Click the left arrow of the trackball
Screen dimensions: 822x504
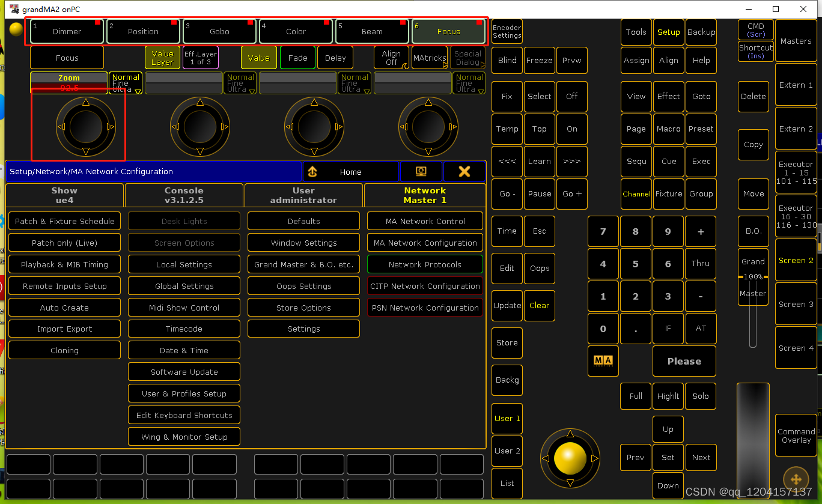click(x=545, y=458)
